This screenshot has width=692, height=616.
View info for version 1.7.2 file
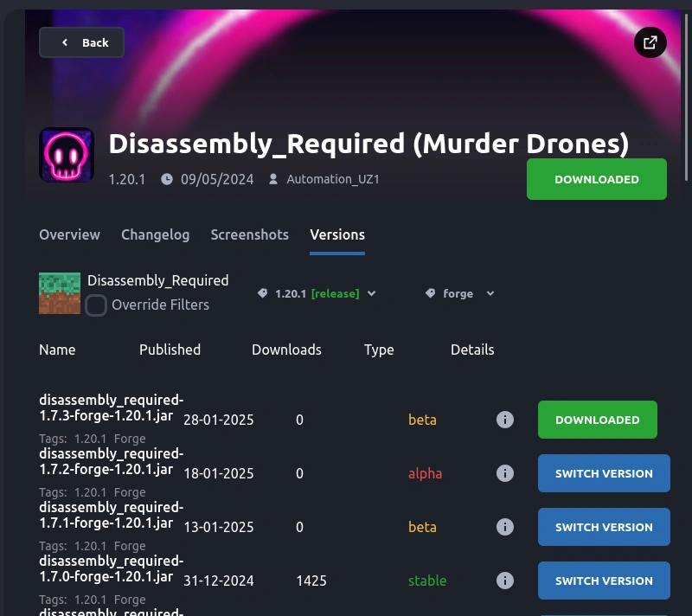point(505,473)
